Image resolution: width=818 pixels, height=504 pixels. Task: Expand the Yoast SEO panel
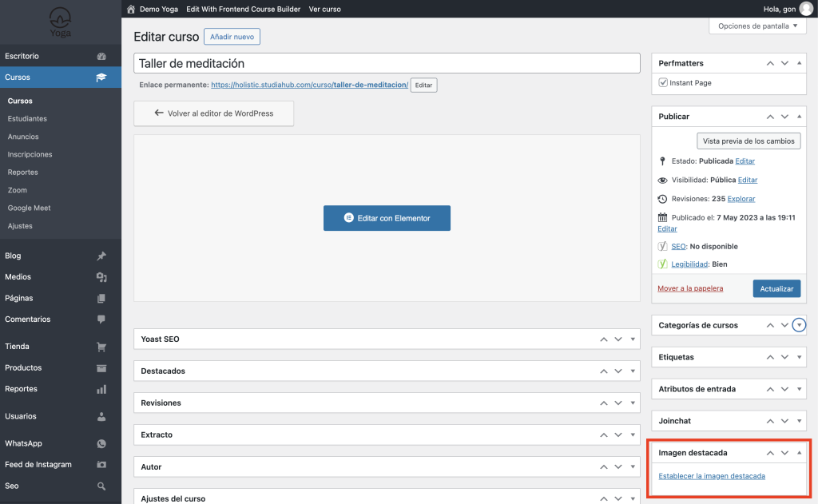633,339
